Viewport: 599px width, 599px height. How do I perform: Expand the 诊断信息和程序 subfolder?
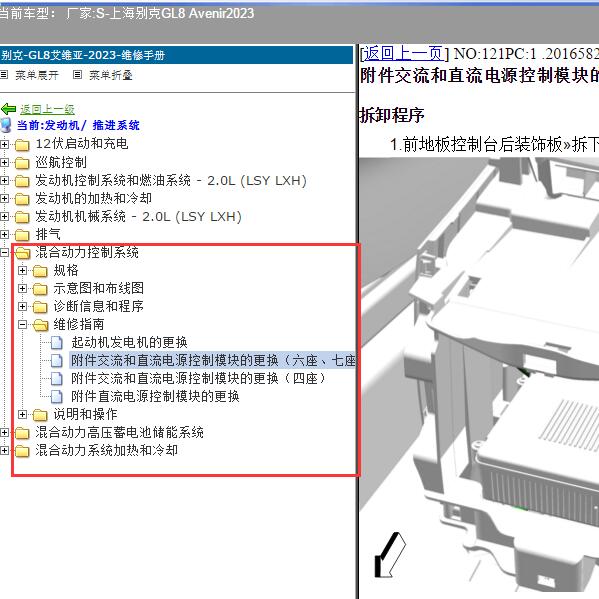click(x=23, y=306)
